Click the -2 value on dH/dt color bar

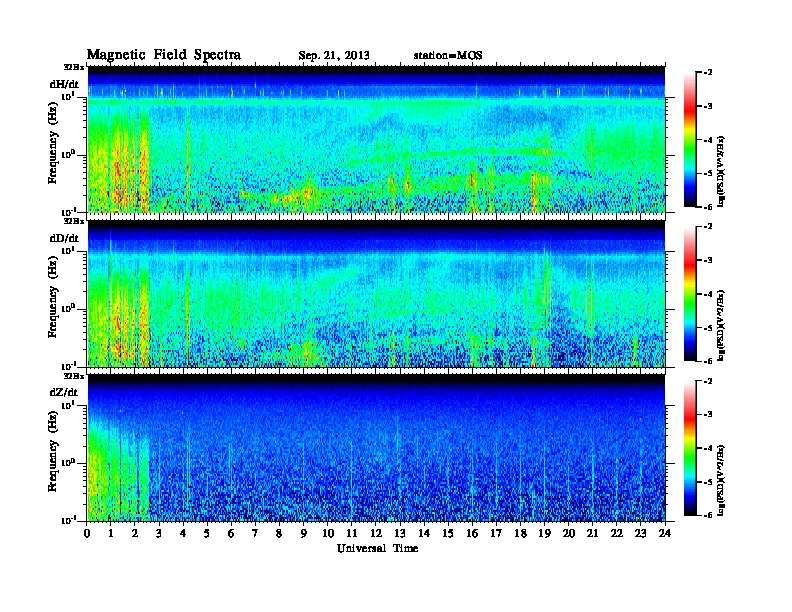coord(708,73)
